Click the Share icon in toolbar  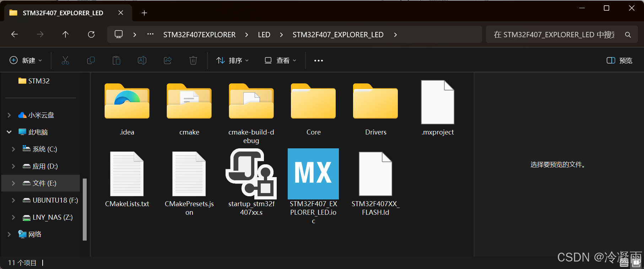coord(168,60)
